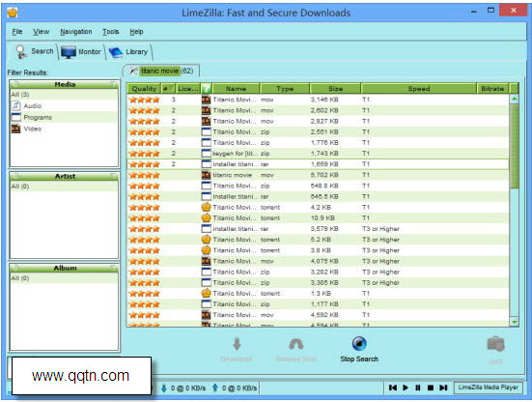Select 'All (0)' in Artist filter

tap(64, 187)
